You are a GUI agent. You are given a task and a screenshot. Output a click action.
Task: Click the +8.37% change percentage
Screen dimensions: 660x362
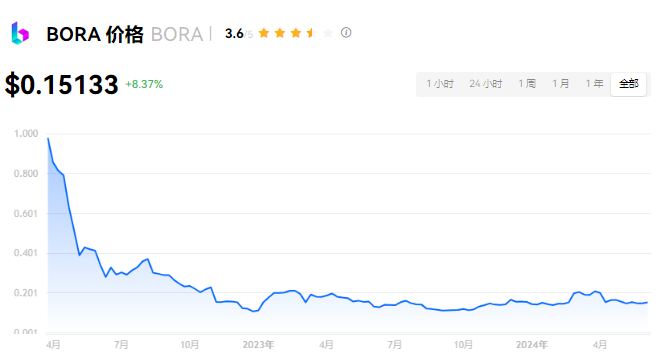point(144,84)
